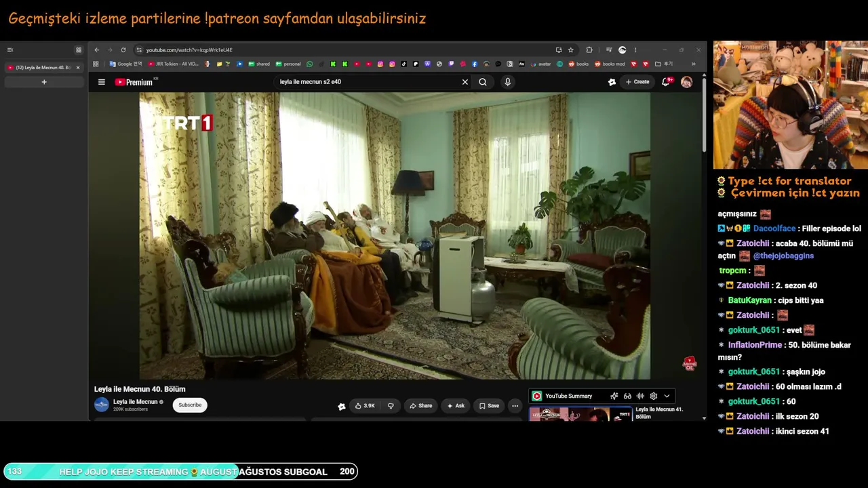Open the tab groups grid icon

point(79,49)
